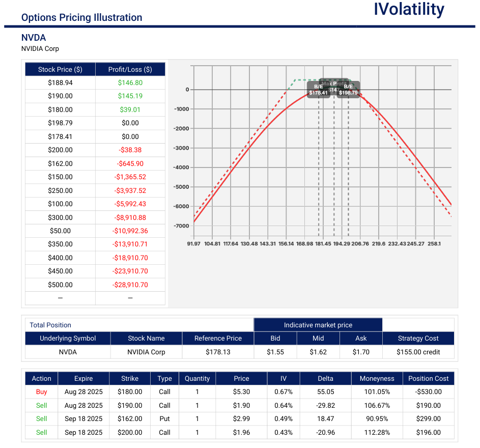Select the $350.00 stock price cell
Viewport: 480px width, 448px height.
pos(60,244)
